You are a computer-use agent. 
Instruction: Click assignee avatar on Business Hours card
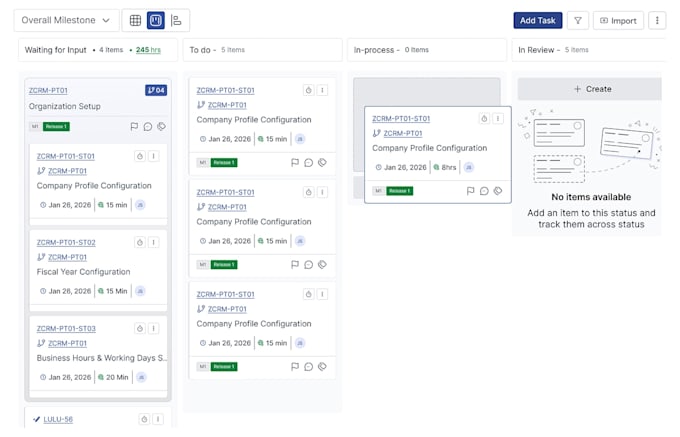pos(141,377)
